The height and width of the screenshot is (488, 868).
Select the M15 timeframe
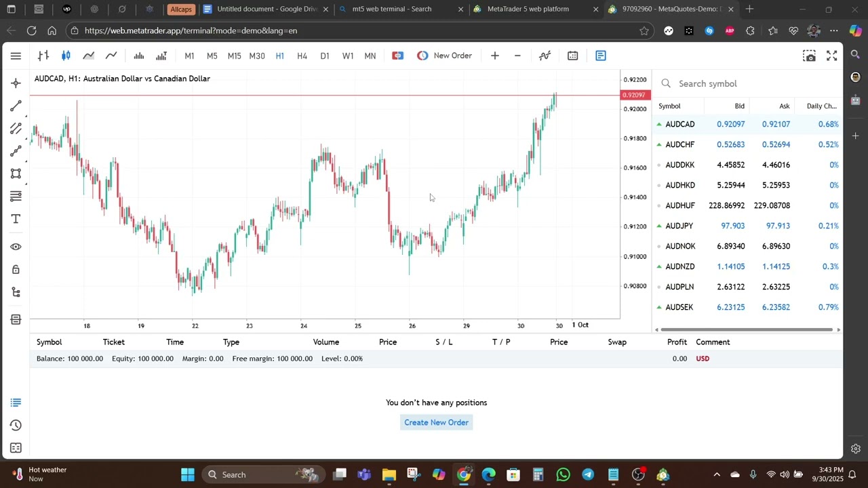[x=234, y=56]
